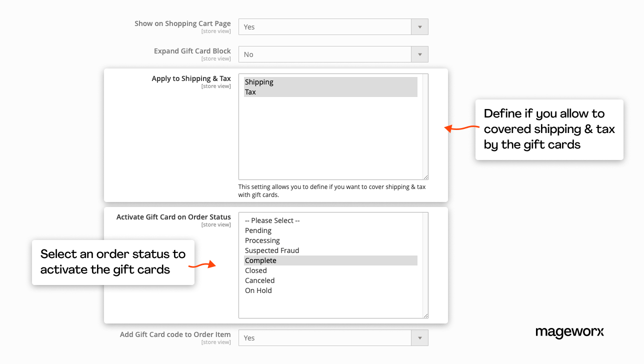Click the Shipping & Tax list scrollbar
The width and height of the screenshot is (644, 364).
[x=425, y=125]
